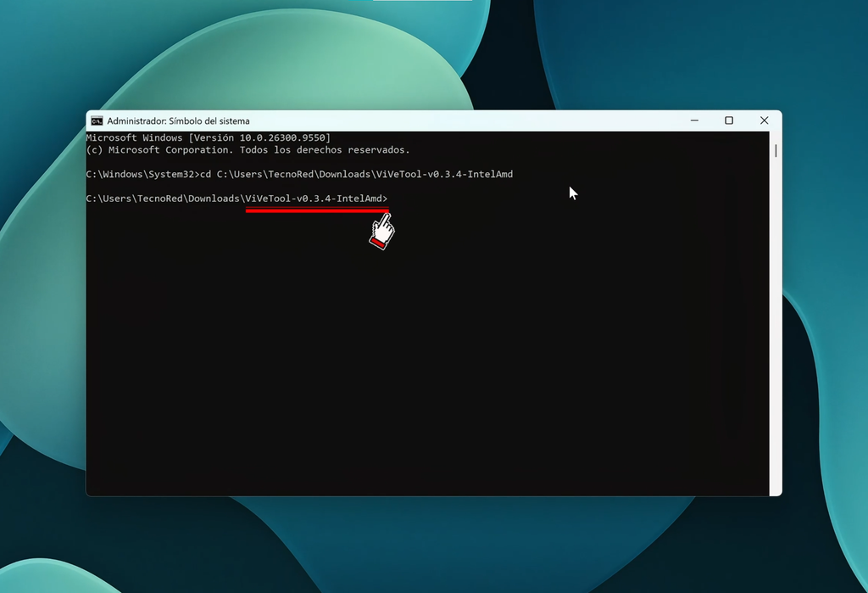
Task: Maximize the Símbolo del sistema window
Action: [x=729, y=120]
